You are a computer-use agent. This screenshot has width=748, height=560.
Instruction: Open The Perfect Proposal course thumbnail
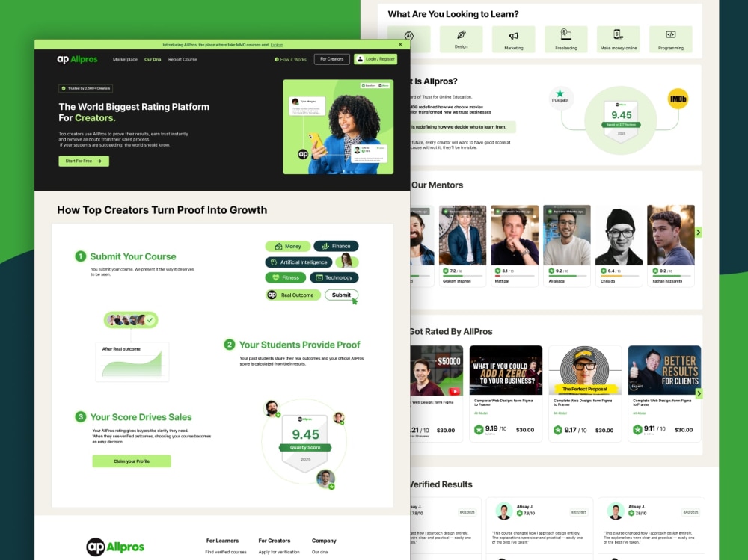[585, 370]
